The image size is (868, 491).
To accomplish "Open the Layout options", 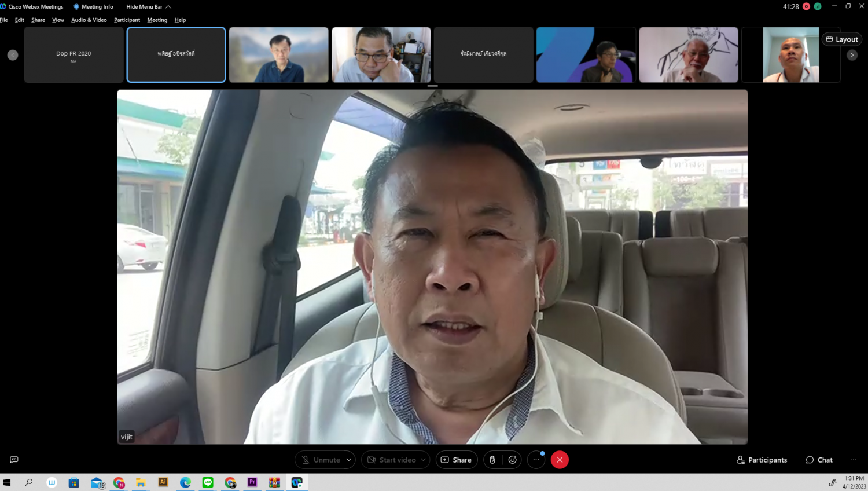I will [x=842, y=39].
